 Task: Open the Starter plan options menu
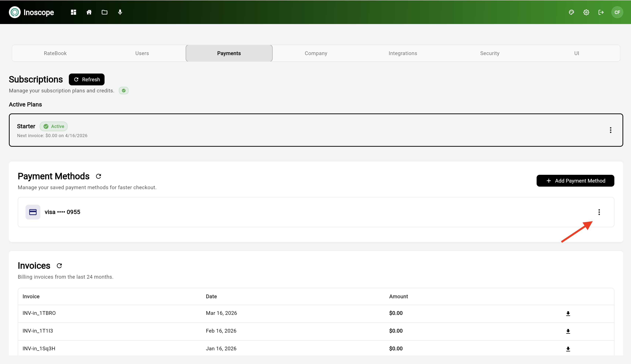[x=611, y=130]
